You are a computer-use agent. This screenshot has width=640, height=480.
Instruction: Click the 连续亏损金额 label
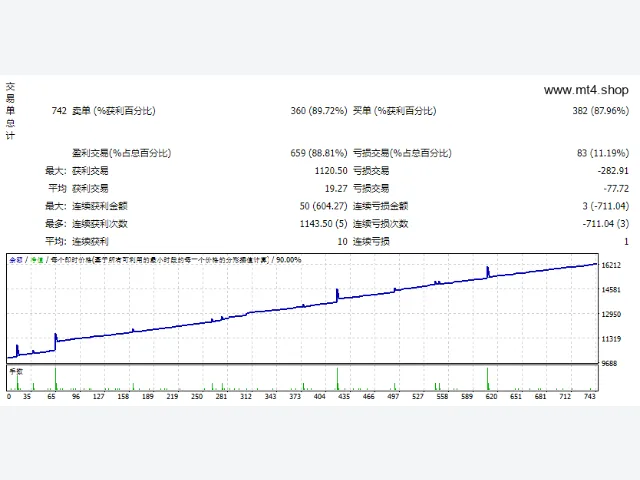coord(380,206)
